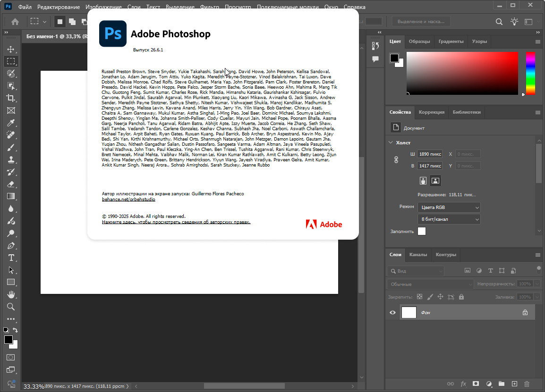Select the Crop tool
This screenshot has height=392, width=545.
click(x=11, y=98)
